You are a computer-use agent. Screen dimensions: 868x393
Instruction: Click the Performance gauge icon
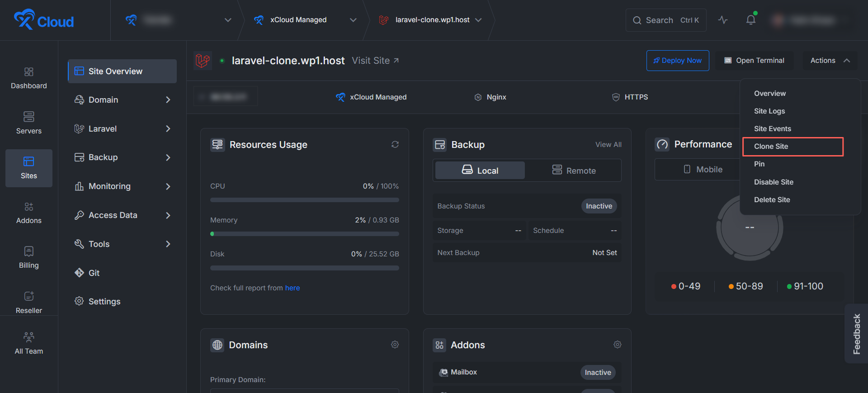click(x=662, y=144)
